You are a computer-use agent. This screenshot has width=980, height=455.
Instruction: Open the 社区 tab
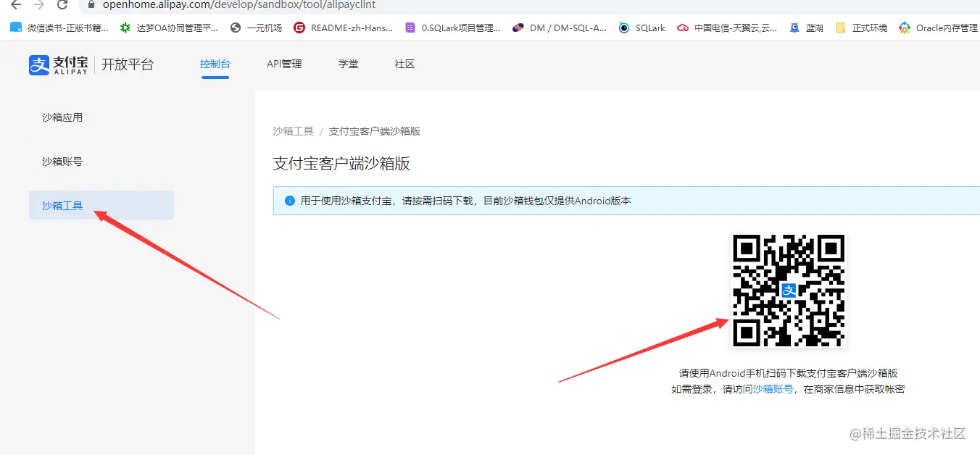point(404,64)
